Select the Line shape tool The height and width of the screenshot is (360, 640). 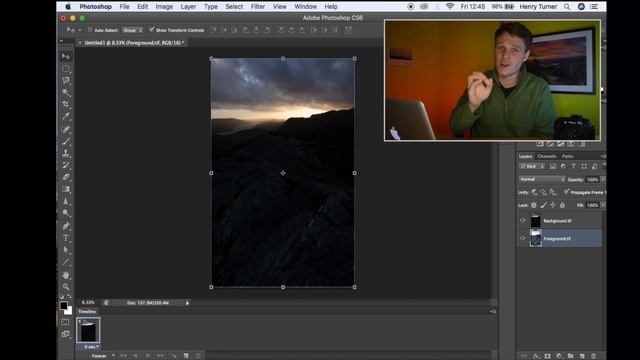coord(66,262)
